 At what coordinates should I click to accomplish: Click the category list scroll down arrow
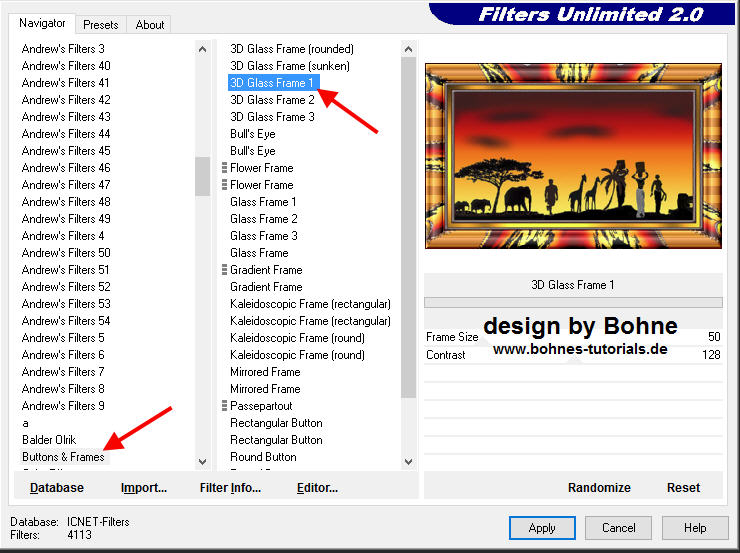click(x=203, y=461)
